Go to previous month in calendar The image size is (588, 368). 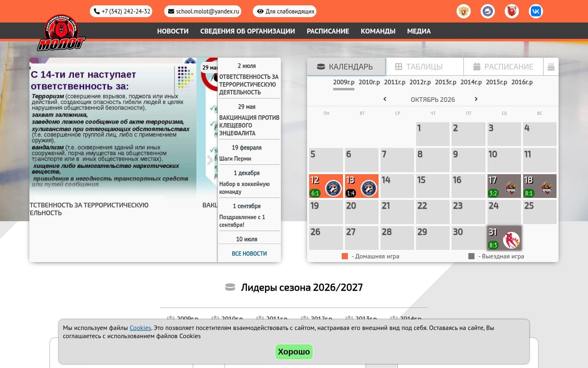pos(385,99)
